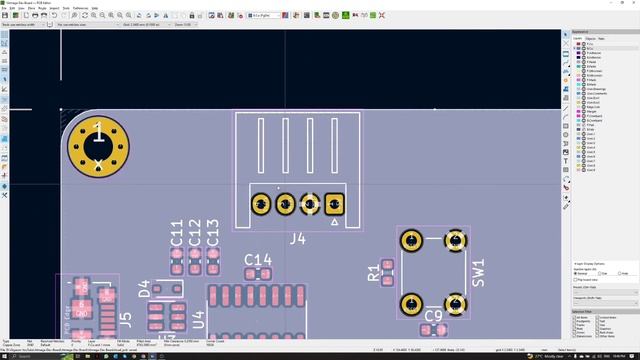Click the Edge.Cuts layer color swatch
640x360 pixels.
click(578, 107)
